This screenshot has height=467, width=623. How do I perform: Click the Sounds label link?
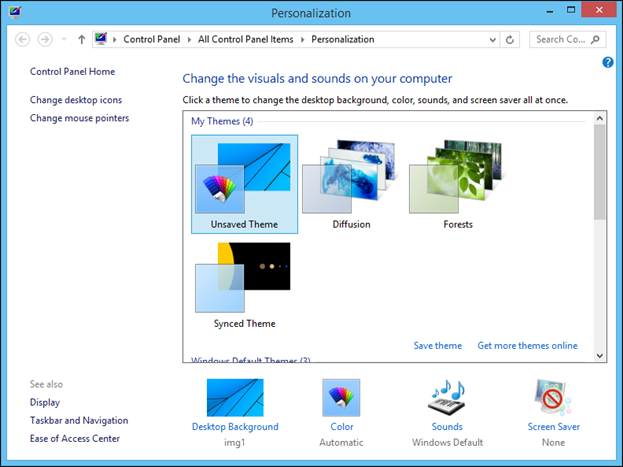pyautogui.click(x=447, y=427)
